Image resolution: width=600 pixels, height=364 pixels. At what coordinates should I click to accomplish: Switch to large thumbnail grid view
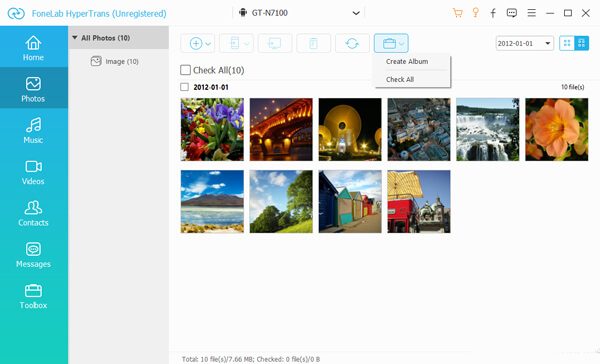581,43
